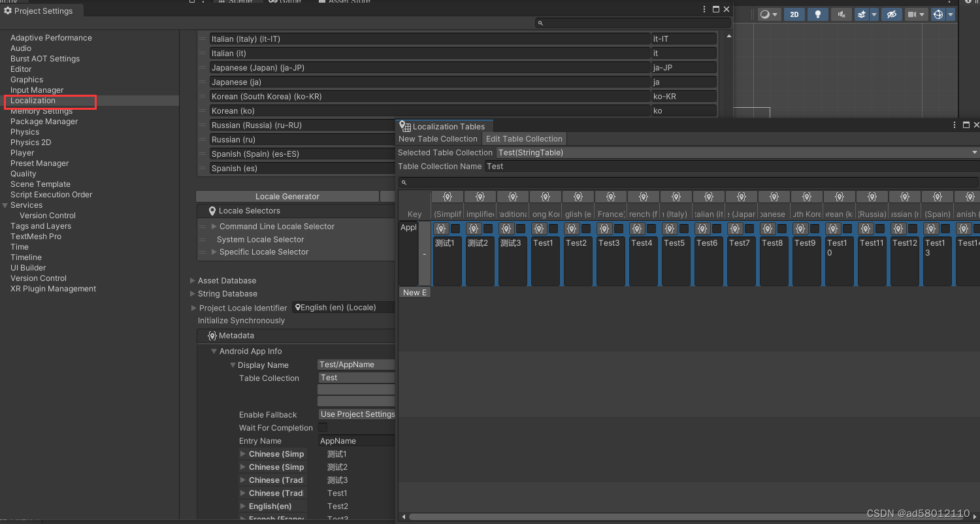Select XR Plugin Management settings
Screen dimensions: 980x524
(54, 289)
